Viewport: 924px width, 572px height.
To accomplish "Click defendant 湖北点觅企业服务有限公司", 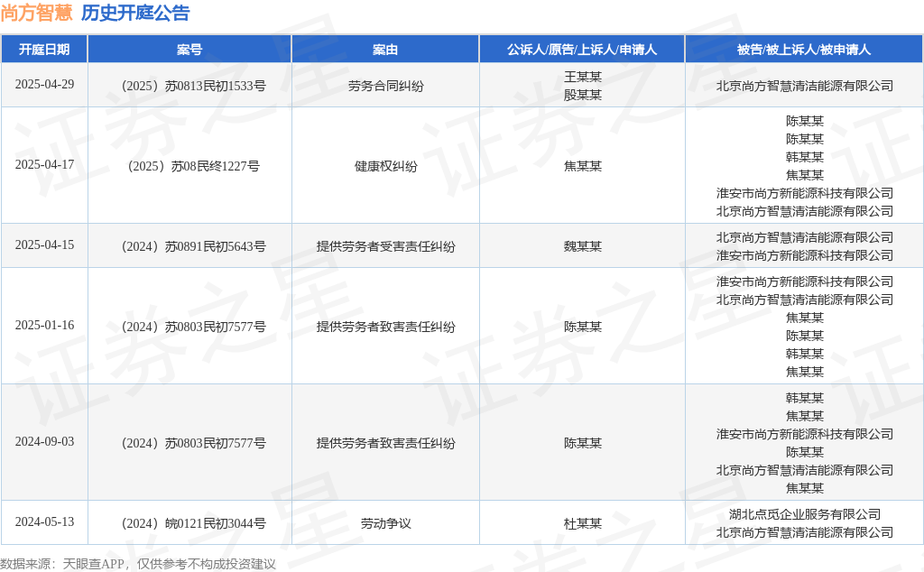I will pyautogui.click(x=804, y=513).
